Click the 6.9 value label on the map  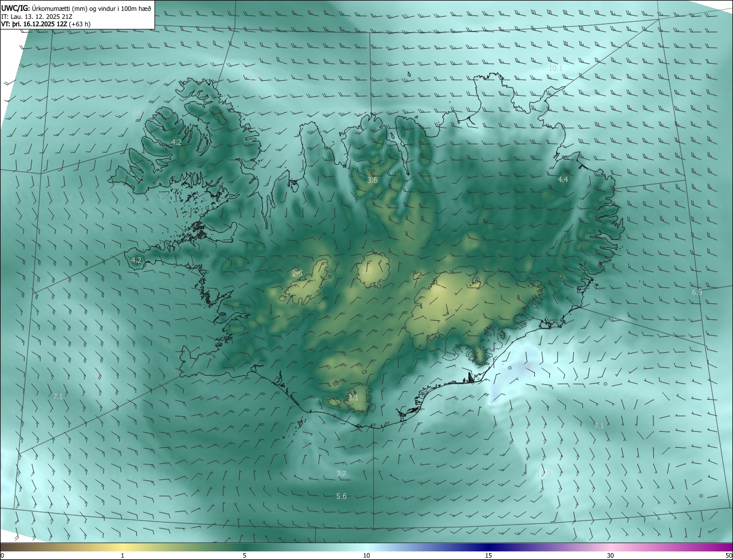click(x=697, y=293)
